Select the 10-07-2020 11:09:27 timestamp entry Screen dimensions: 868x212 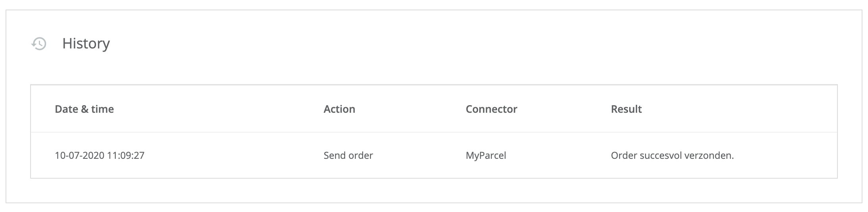point(99,155)
